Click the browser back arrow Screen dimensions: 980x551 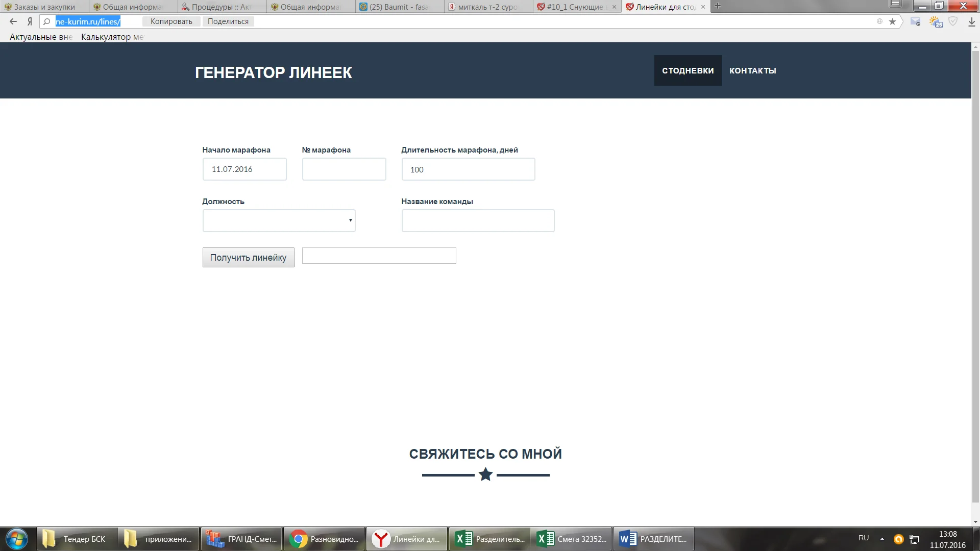pyautogui.click(x=13, y=21)
